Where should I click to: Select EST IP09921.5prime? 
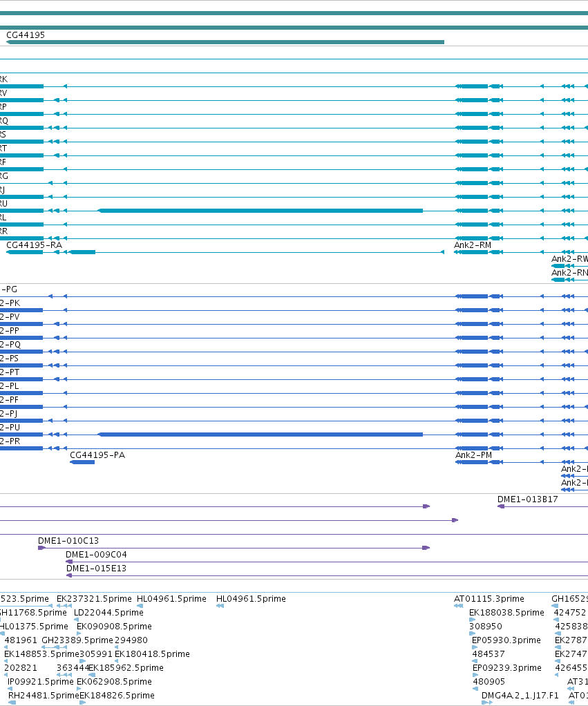pyautogui.click(x=41, y=682)
